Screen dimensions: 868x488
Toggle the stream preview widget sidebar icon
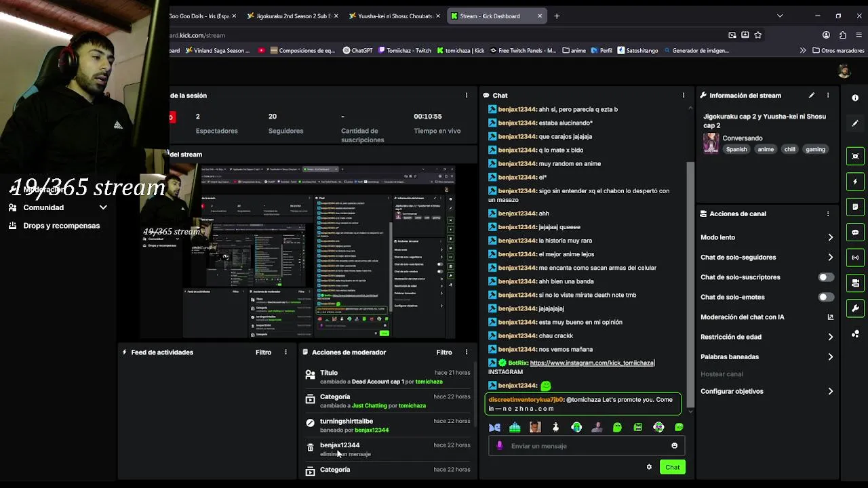click(855, 156)
